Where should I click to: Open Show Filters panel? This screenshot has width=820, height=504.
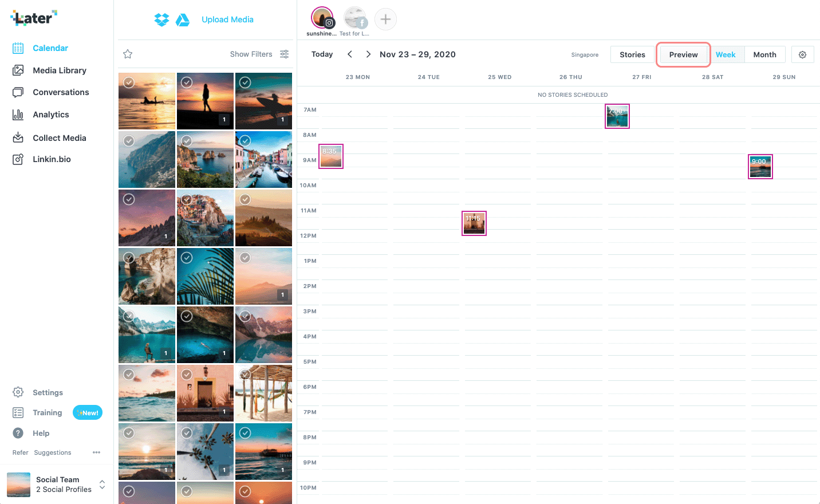click(251, 54)
